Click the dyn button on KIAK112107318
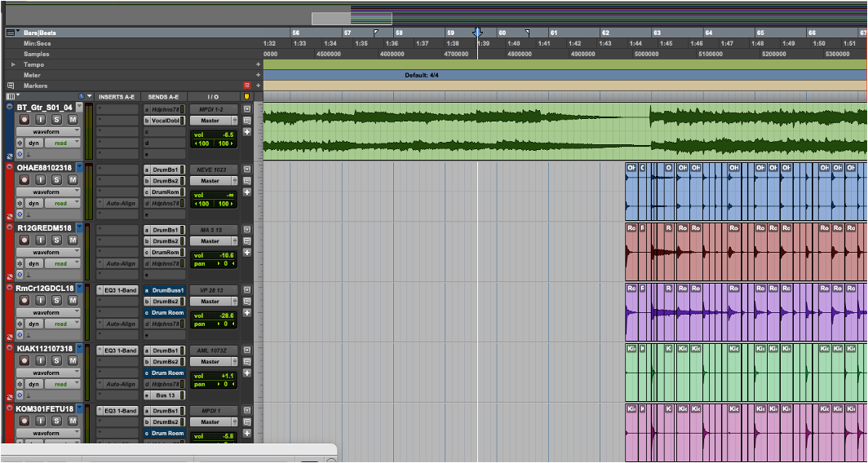 [33, 384]
